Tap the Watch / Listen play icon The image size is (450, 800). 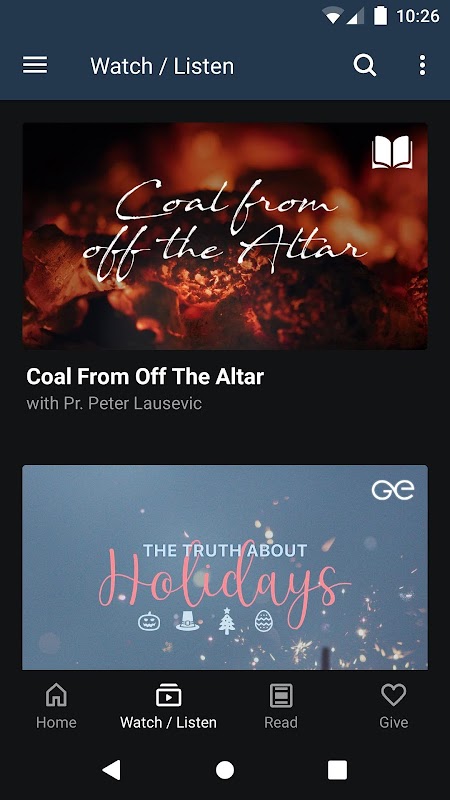click(168, 695)
